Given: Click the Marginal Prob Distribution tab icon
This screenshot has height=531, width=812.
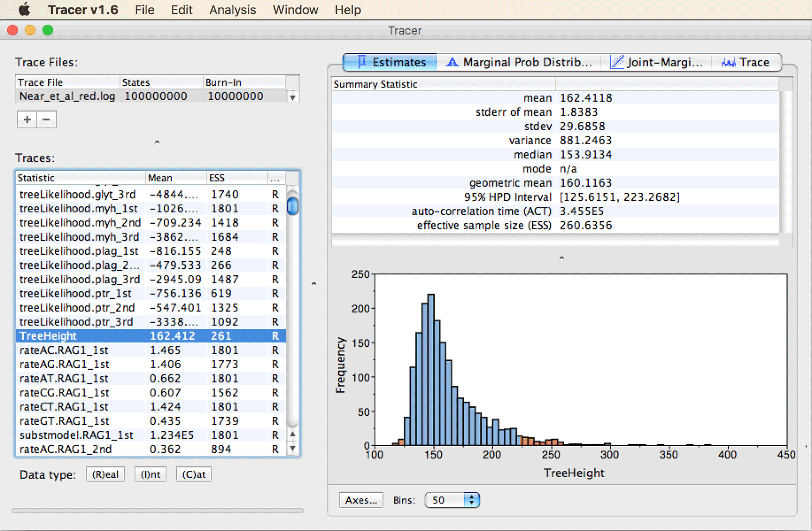Looking at the screenshot, I should 452,62.
